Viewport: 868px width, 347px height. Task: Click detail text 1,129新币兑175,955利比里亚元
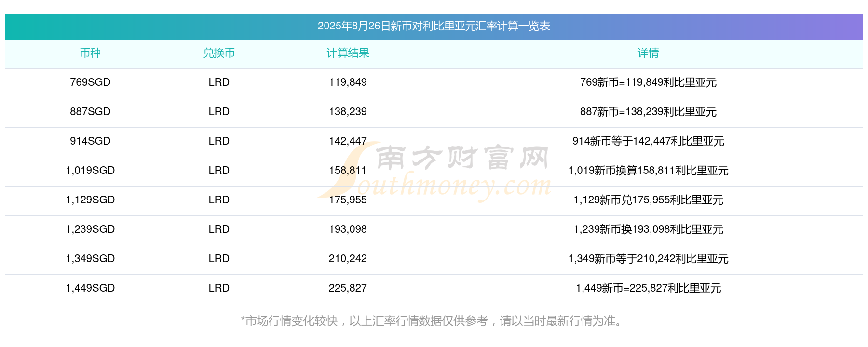coord(648,200)
